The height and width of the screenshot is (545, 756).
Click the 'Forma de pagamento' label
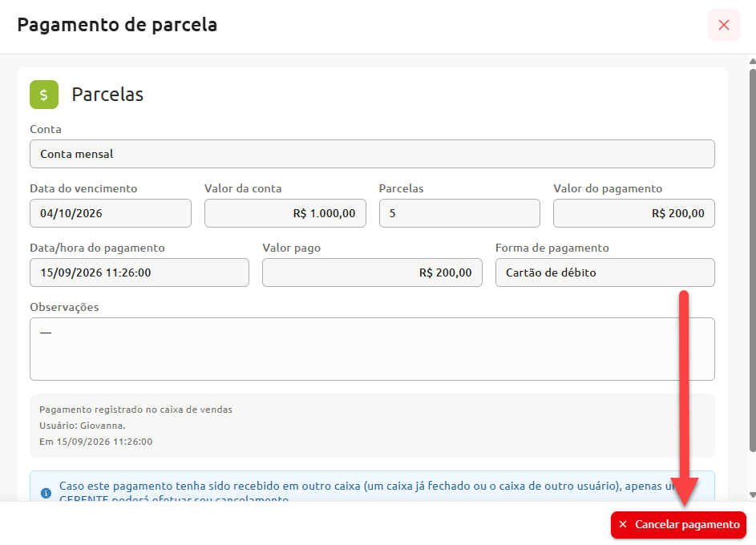[552, 248]
